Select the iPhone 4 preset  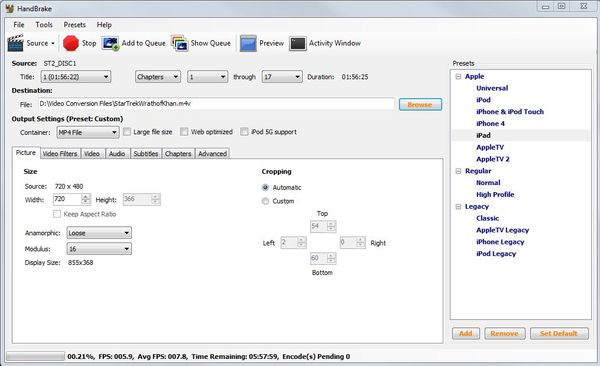tap(490, 124)
